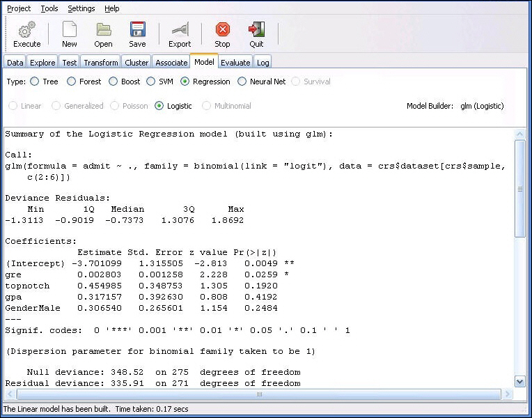532x418 pixels.
Task: Click horizontal scrollbar right arrow
Action: click(507, 394)
